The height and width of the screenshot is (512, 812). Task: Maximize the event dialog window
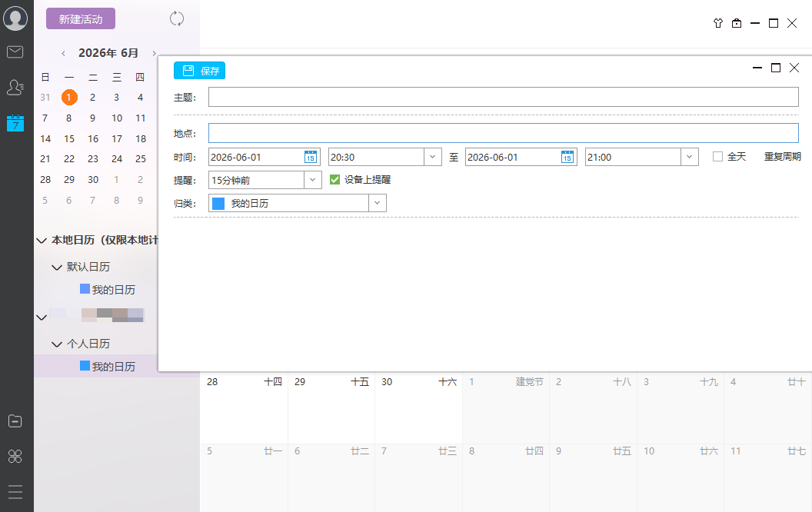click(776, 68)
